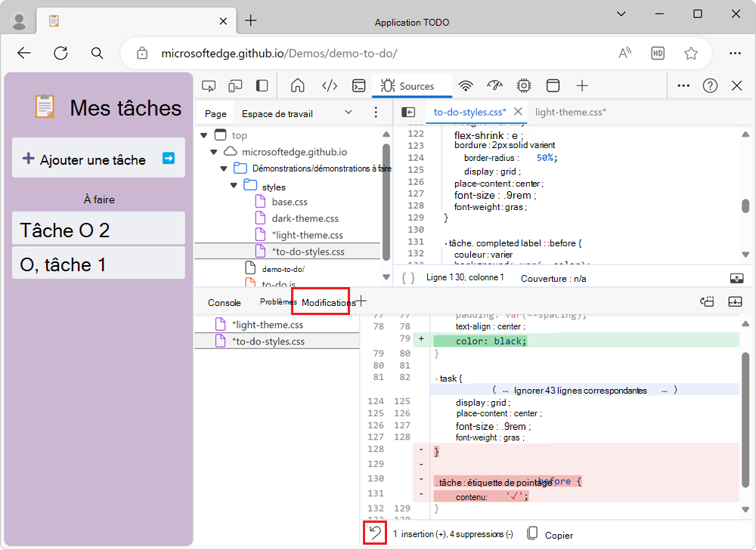Revert all changes with the undo arrow icon
756x550 pixels.
375,533
